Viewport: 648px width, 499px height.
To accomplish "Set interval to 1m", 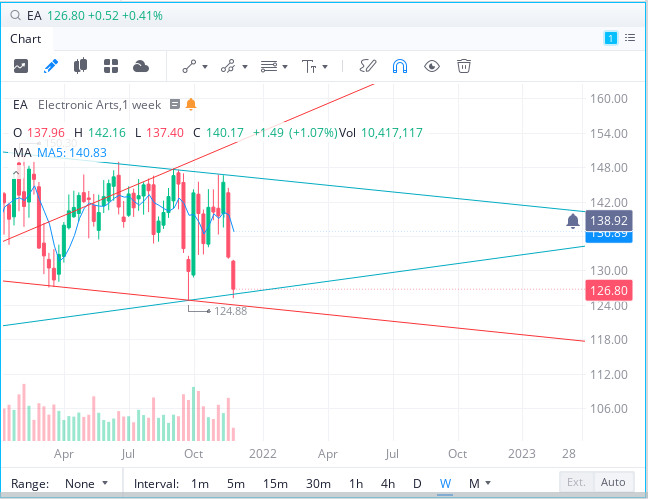I will pyautogui.click(x=200, y=483).
